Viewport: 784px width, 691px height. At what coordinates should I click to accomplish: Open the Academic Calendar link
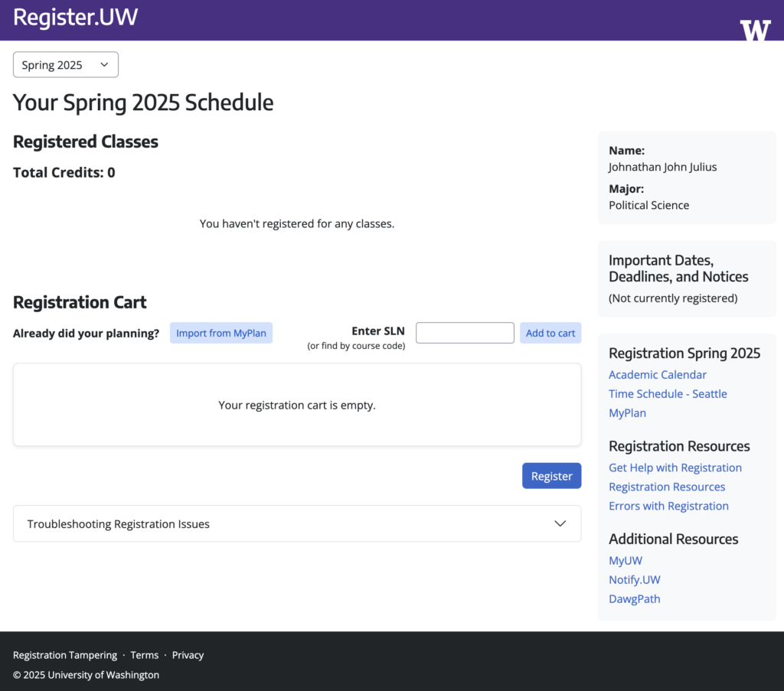pyautogui.click(x=657, y=374)
